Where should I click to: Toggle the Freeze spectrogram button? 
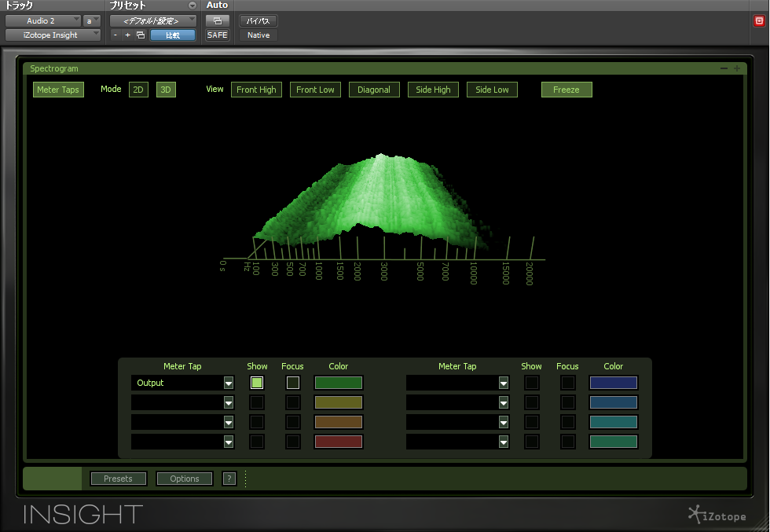pos(566,90)
